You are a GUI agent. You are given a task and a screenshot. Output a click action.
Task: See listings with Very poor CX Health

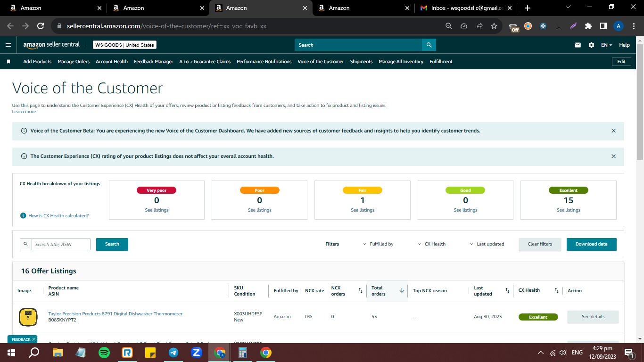157,210
